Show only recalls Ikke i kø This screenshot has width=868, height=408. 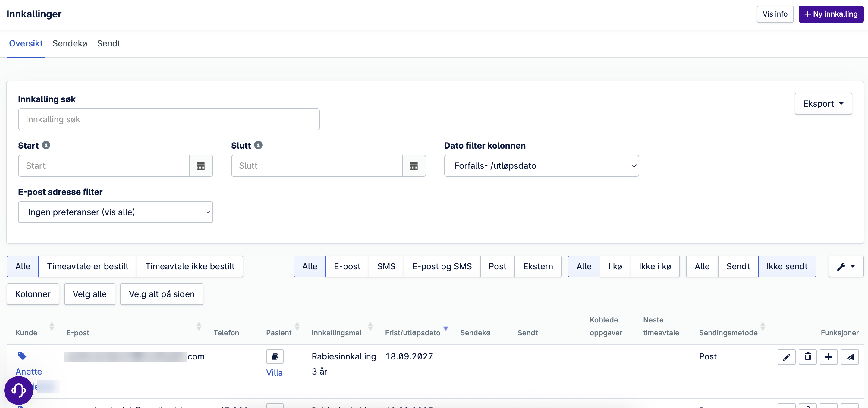pyautogui.click(x=655, y=266)
